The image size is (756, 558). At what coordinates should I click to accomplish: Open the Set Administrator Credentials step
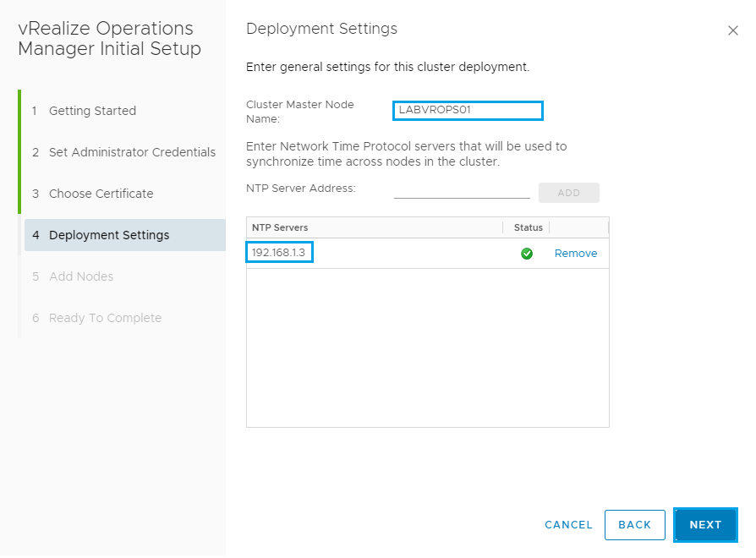[x=132, y=152]
